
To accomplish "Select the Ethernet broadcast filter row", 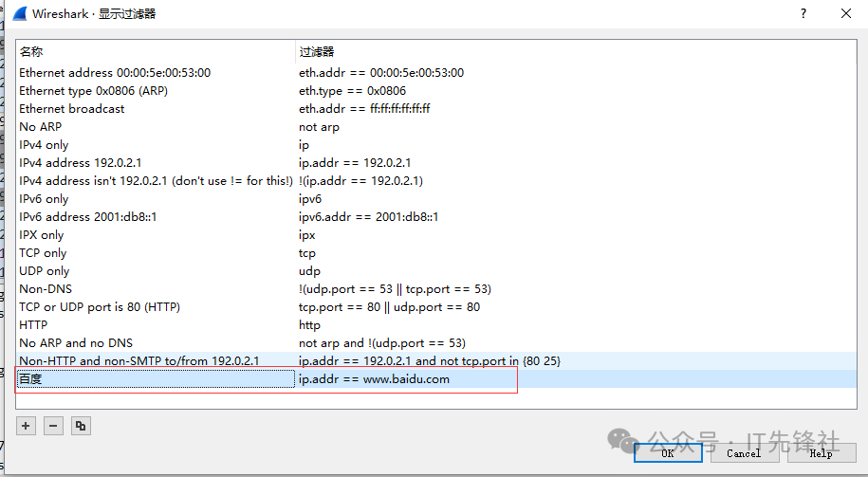I will [x=72, y=109].
